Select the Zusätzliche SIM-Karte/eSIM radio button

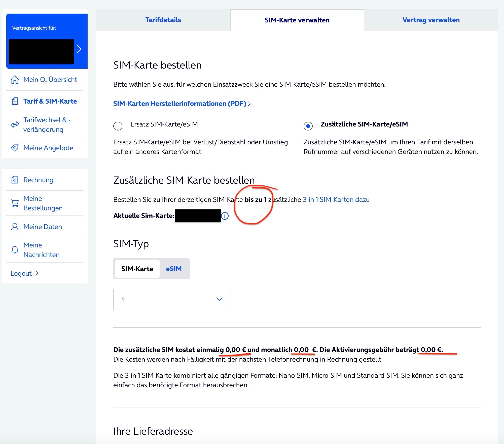click(x=308, y=126)
